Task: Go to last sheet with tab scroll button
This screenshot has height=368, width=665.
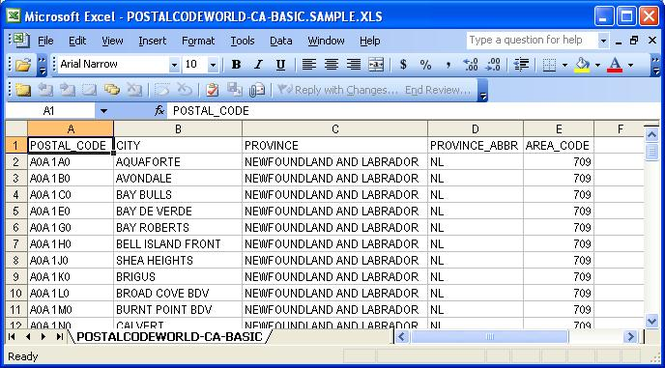Action: coord(59,337)
